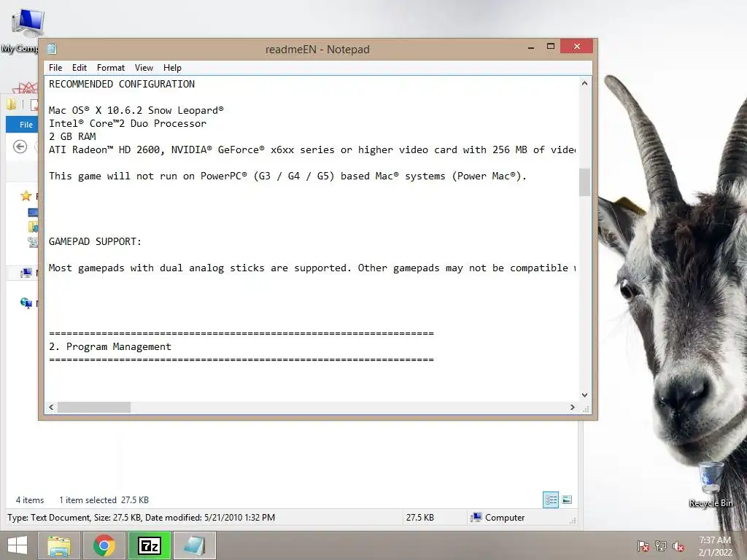
Task: Click the vertical scrollbar up arrow in Notepad
Action: click(x=584, y=83)
